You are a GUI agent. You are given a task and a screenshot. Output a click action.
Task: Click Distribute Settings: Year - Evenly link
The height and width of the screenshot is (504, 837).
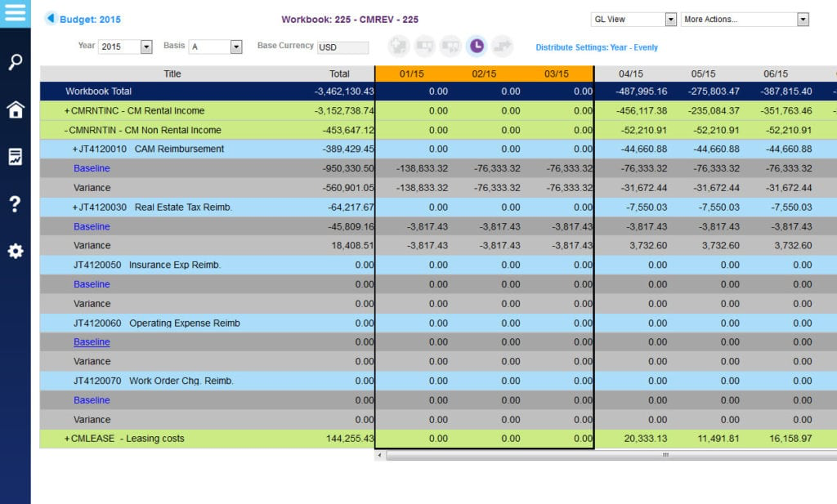pyautogui.click(x=596, y=47)
